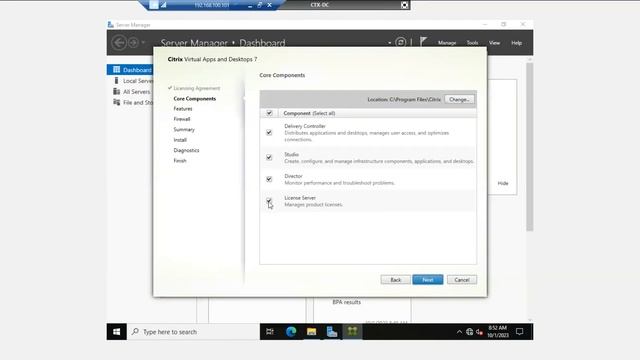This screenshot has width=640, height=360.
Task: Click the Server Manager refresh icon
Action: pos(401,42)
